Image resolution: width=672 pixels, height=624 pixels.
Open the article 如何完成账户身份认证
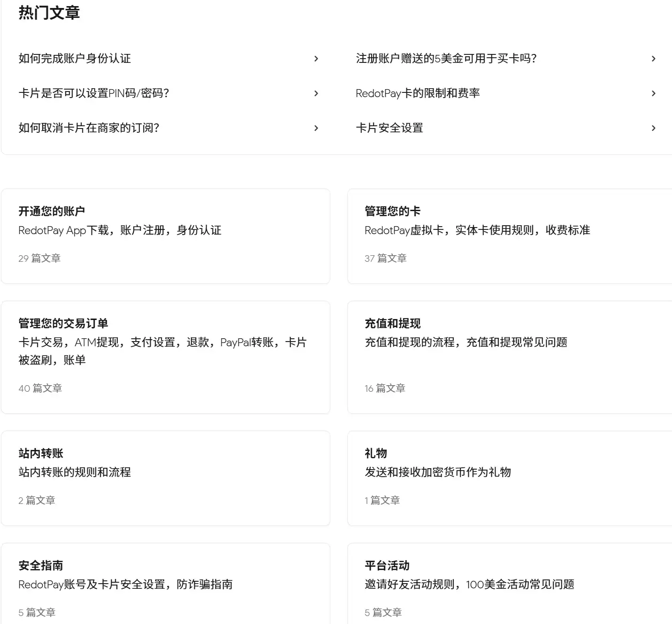tap(75, 58)
